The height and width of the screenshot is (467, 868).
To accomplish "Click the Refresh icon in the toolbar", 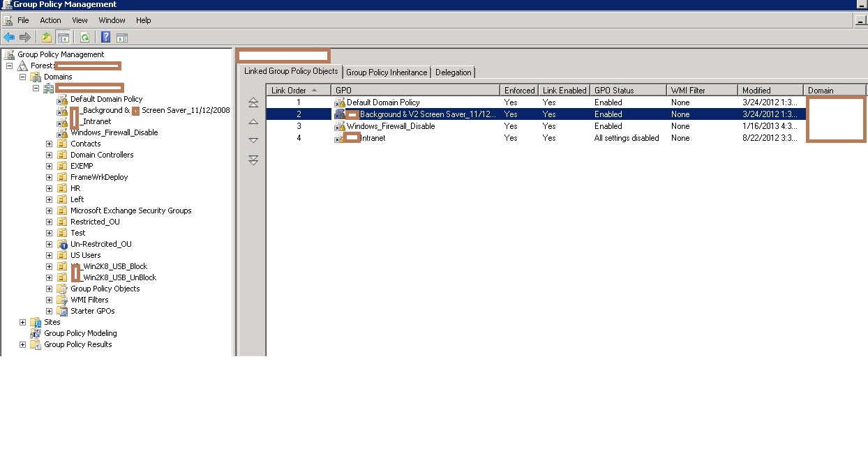I will tap(84, 37).
